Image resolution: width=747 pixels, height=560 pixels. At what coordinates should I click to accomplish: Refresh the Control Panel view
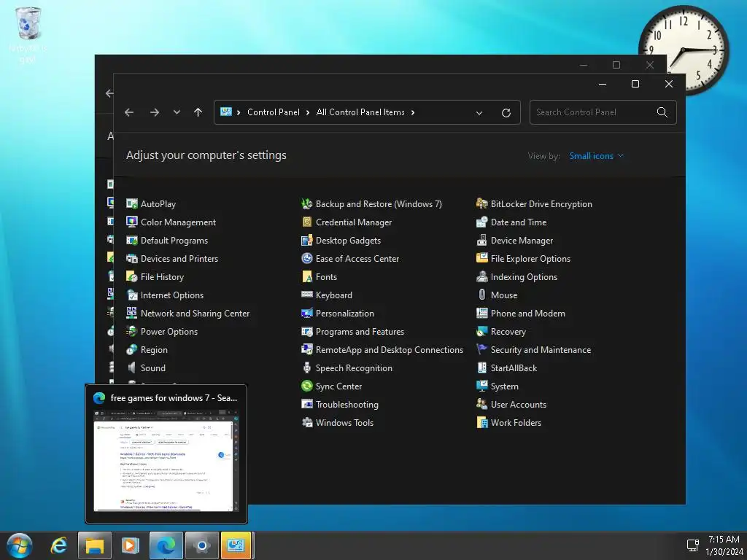coord(506,113)
